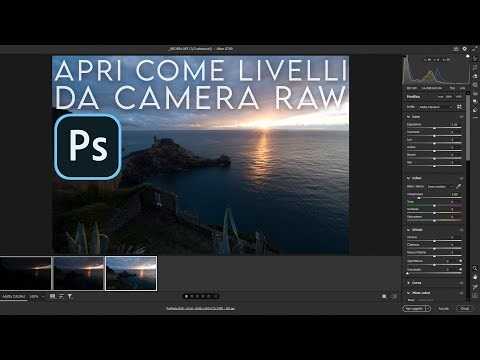The height and width of the screenshot is (360, 480).
Task: Pick the white balance eyedropper
Action: coord(459,186)
